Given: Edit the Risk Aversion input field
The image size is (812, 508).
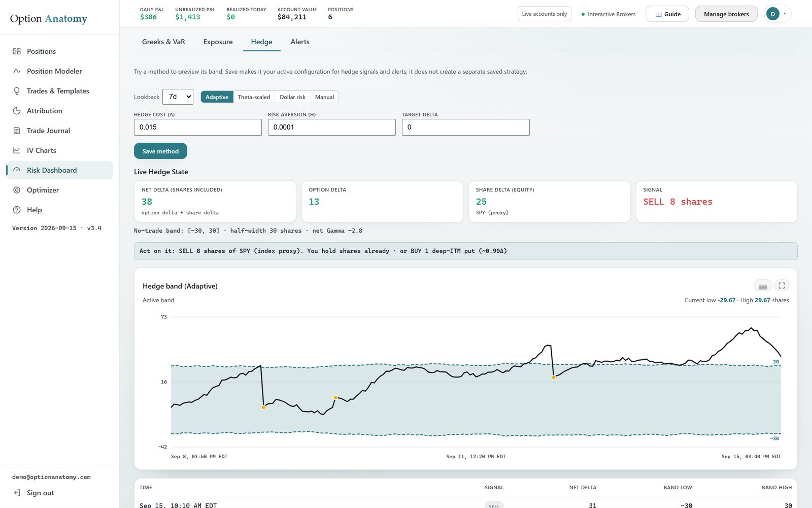Looking at the screenshot, I should coord(332,127).
